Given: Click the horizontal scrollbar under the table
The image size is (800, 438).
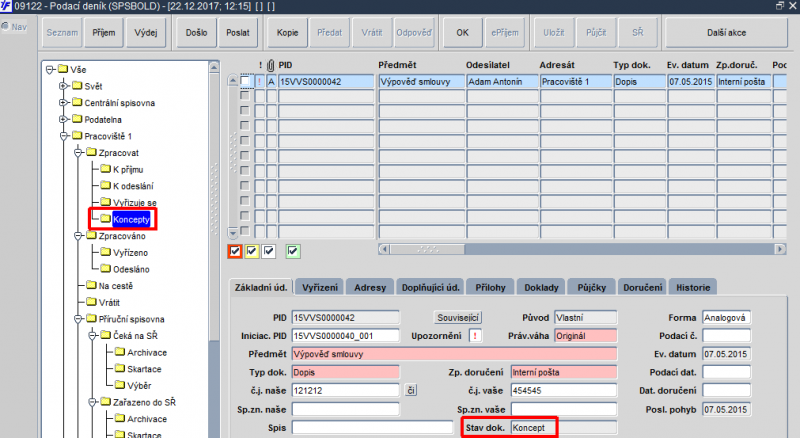Looking at the screenshot, I should click(582, 249).
